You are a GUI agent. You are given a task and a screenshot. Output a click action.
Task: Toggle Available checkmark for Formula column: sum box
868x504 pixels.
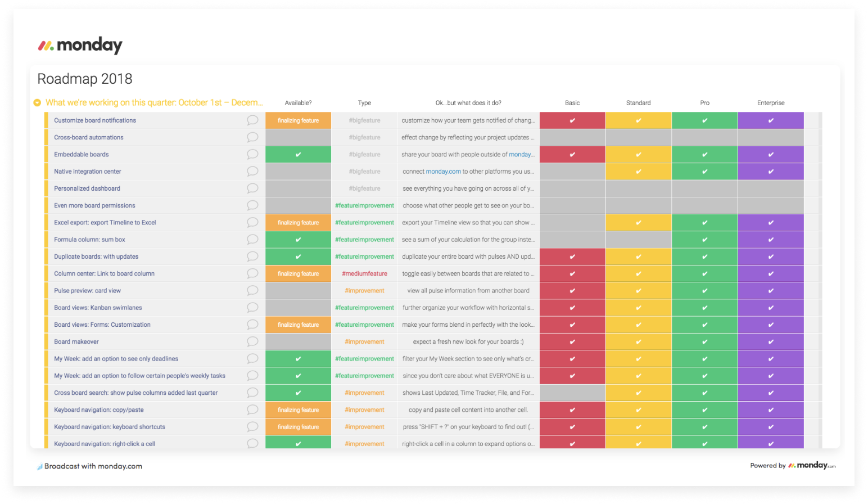coord(298,240)
